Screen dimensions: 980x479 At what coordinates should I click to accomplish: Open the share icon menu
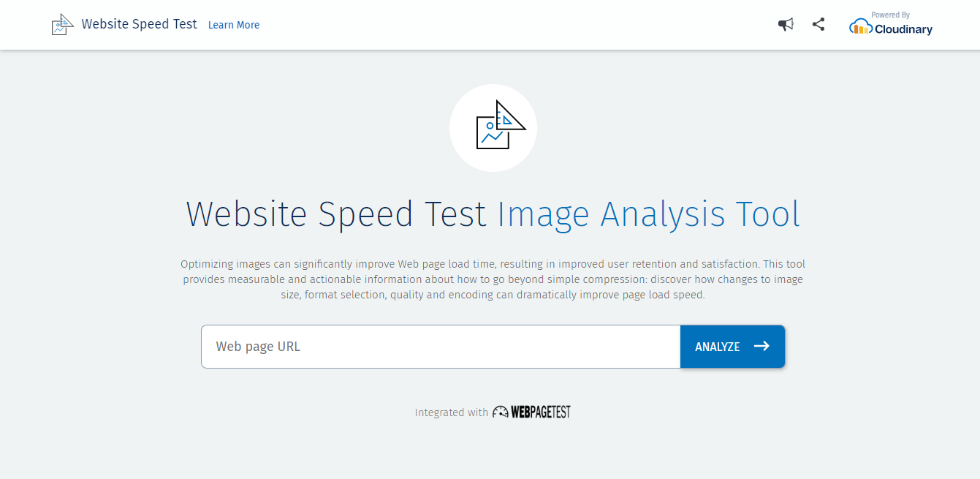[818, 24]
